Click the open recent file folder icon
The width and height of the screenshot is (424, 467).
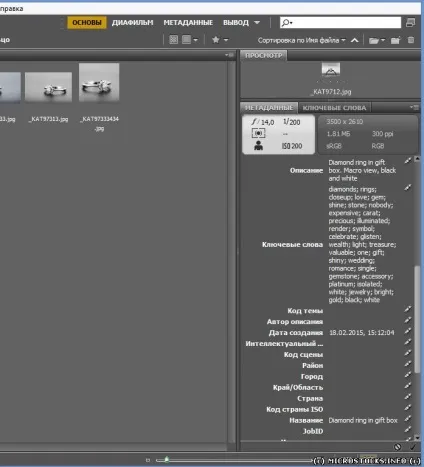374,40
